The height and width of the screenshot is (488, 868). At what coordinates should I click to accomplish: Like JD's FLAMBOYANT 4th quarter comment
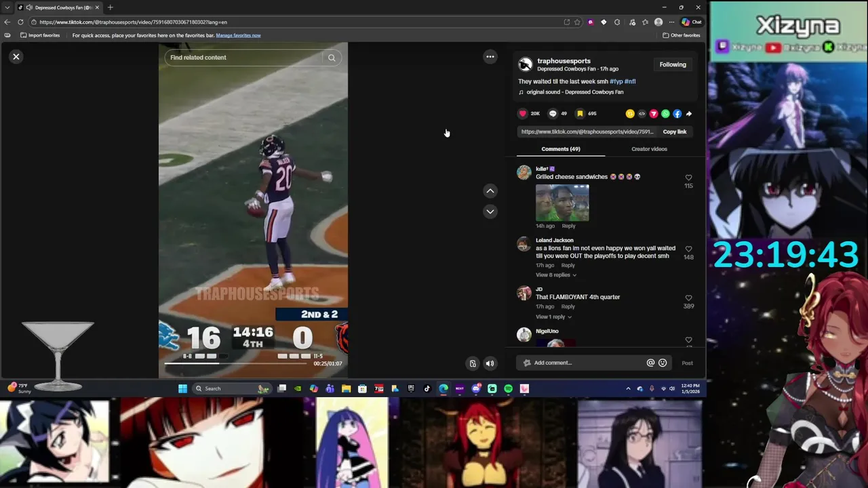tap(688, 298)
